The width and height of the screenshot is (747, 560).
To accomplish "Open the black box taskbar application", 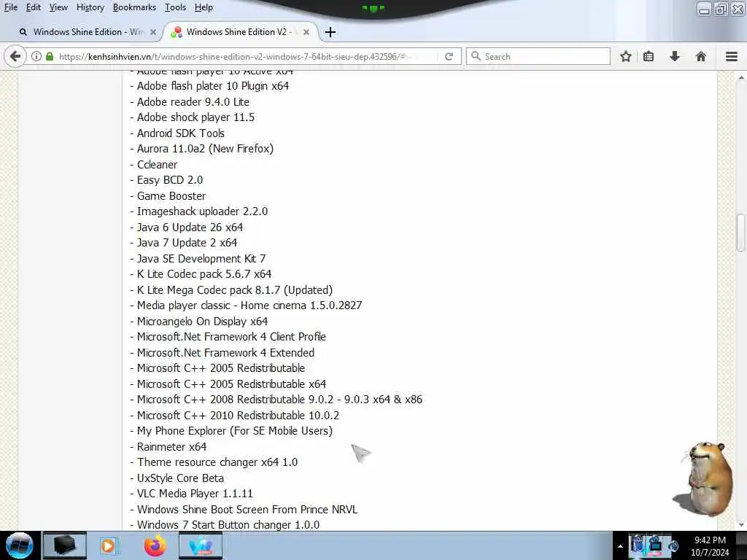I will pos(65,545).
